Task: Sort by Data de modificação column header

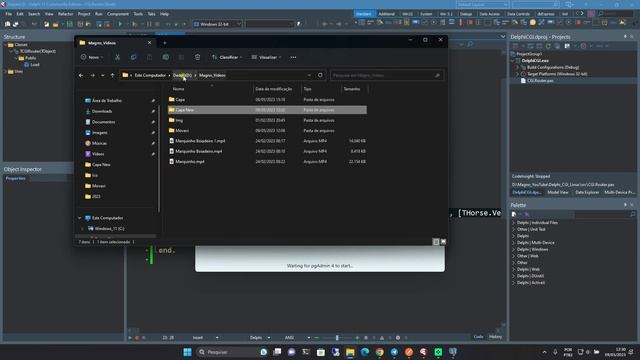Action: (273, 89)
